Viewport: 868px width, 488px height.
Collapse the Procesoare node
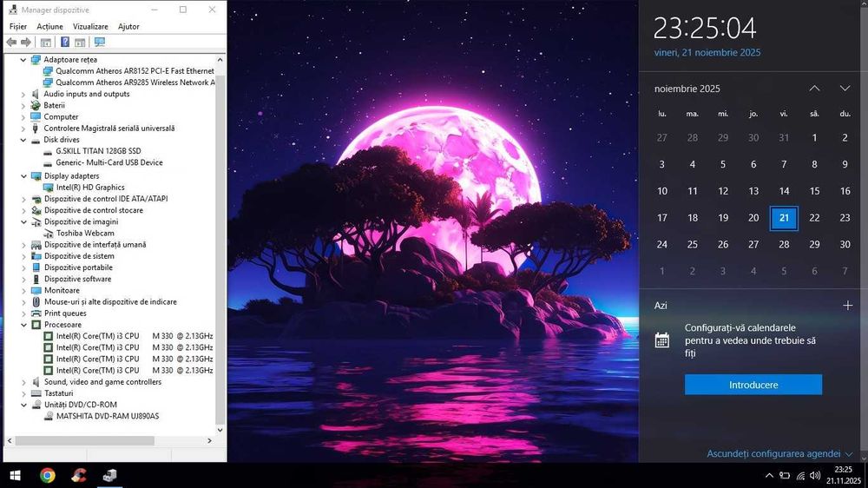click(23, 325)
